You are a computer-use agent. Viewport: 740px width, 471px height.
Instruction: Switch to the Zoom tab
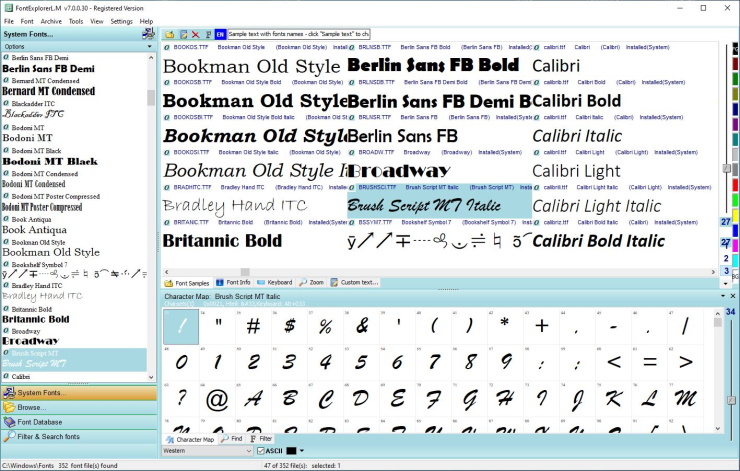point(311,282)
